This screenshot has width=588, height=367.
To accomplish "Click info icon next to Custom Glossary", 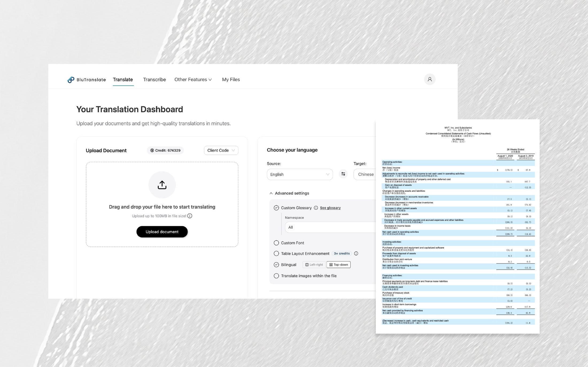I will pos(316,208).
